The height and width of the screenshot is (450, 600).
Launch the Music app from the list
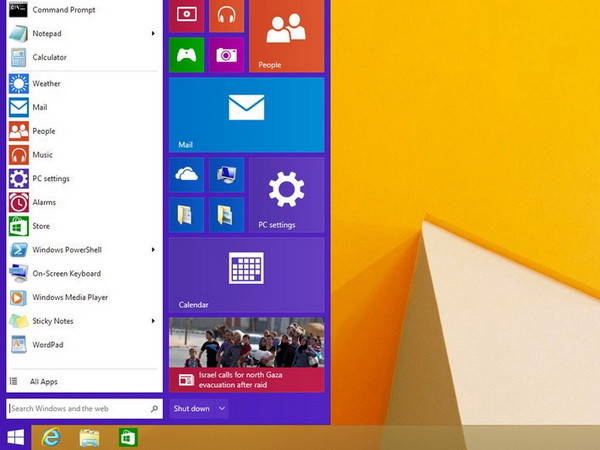84,155
